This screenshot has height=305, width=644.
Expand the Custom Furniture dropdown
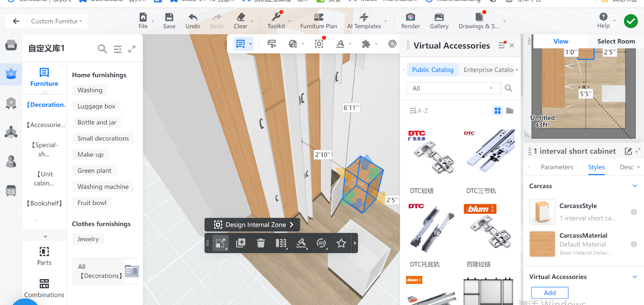(x=57, y=21)
